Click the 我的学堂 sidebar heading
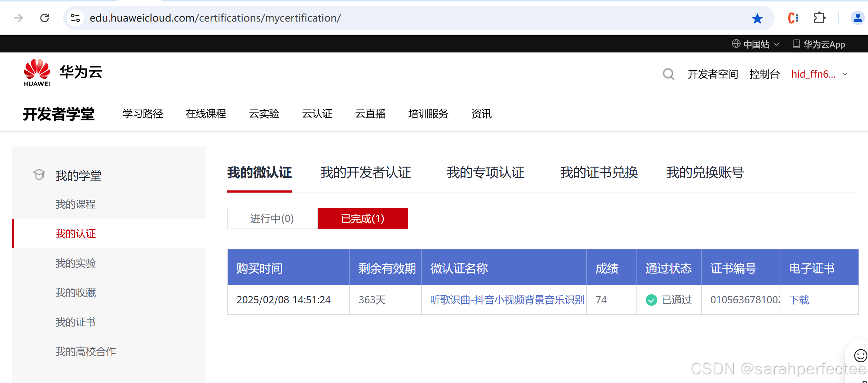The width and height of the screenshot is (868, 383). point(79,176)
